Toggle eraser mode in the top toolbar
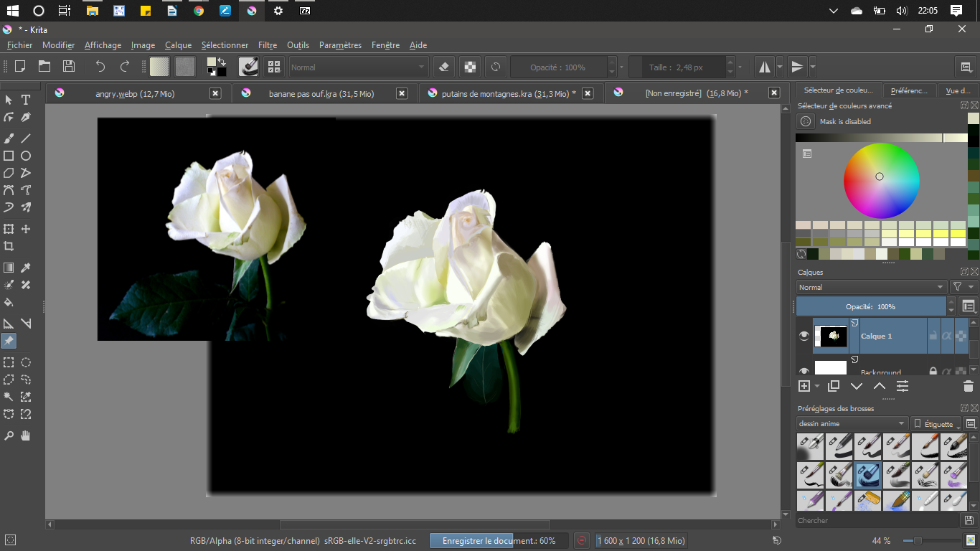 pyautogui.click(x=443, y=67)
